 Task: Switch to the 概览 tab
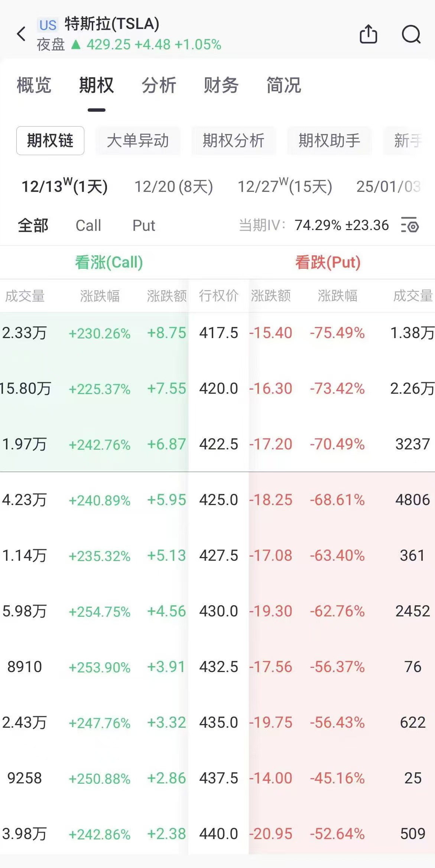tap(34, 85)
